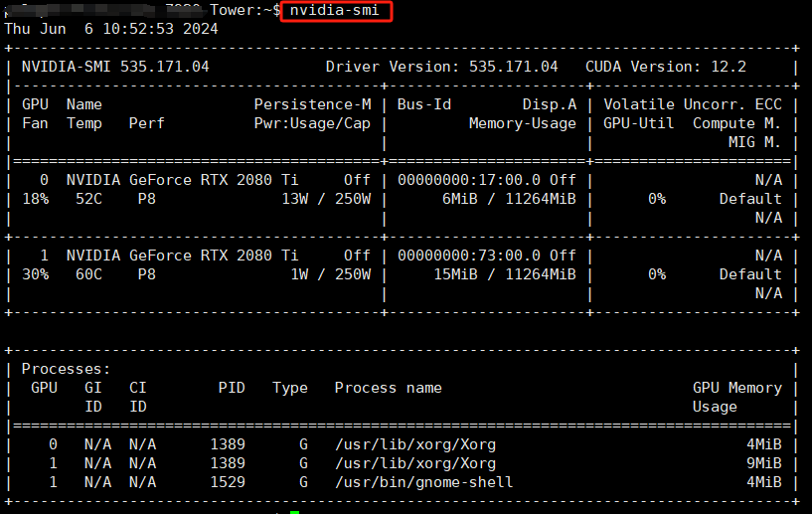Click the 30% fan speed value

point(34,274)
